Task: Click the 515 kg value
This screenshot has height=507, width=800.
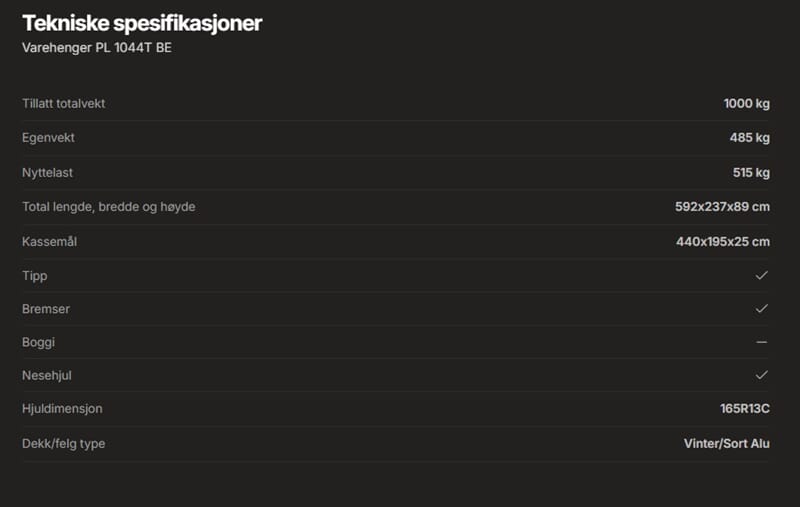Action: point(750,172)
